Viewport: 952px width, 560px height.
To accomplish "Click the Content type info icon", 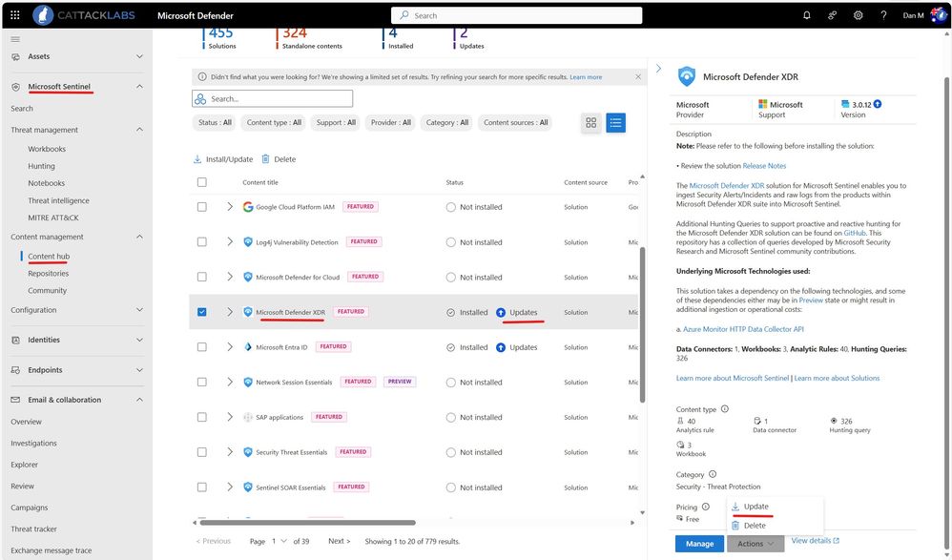I will pos(724,408).
